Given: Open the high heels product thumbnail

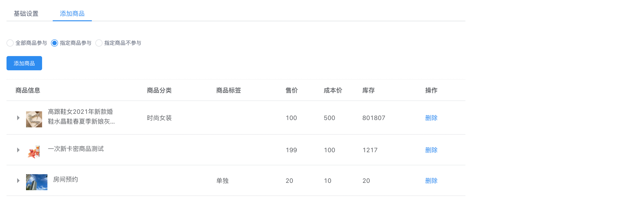Looking at the screenshot, I should (x=34, y=119).
